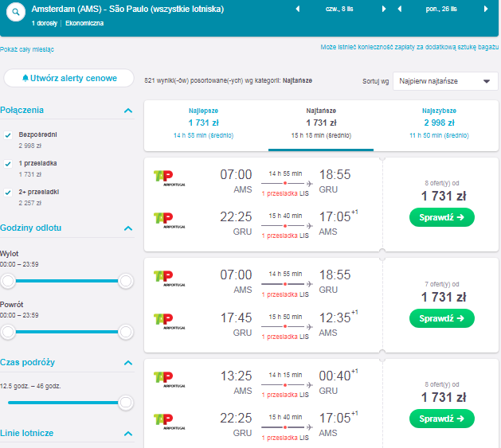This screenshot has height=448, width=501.
Task: Switch to the Najlepsze tab
Action: tap(203, 123)
